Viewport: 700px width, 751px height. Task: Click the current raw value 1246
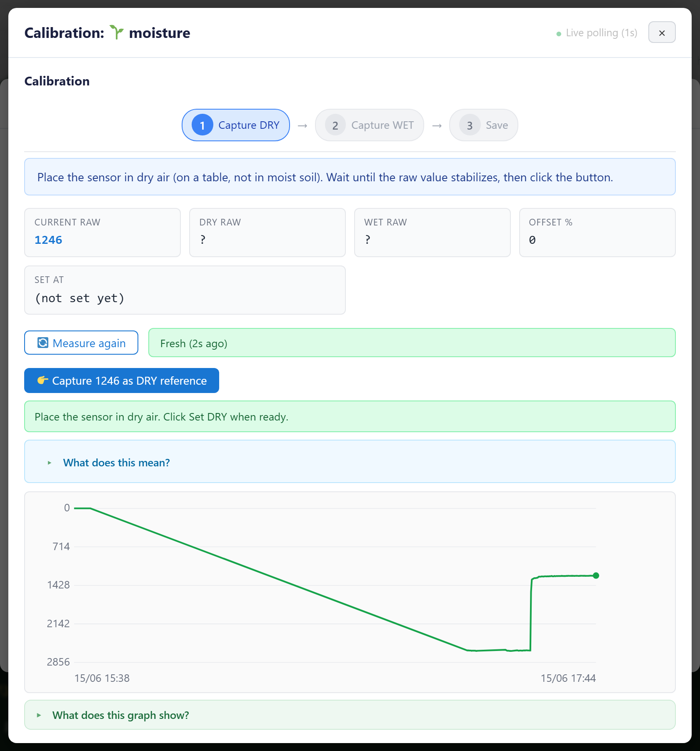(x=48, y=240)
